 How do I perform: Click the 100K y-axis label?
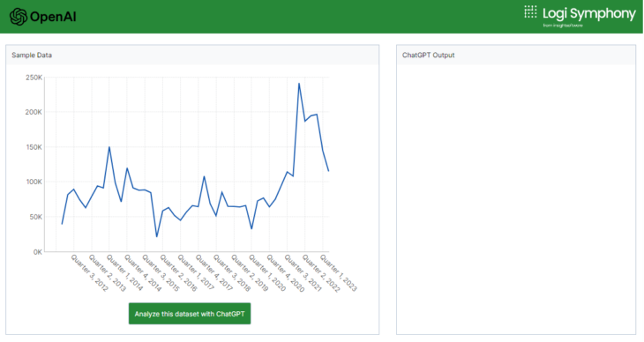(x=34, y=182)
